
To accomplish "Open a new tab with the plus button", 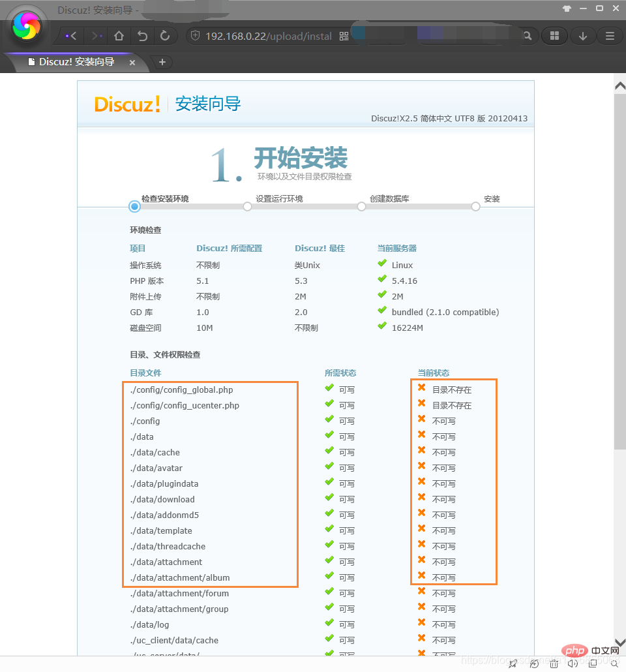I will coord(162,62).
